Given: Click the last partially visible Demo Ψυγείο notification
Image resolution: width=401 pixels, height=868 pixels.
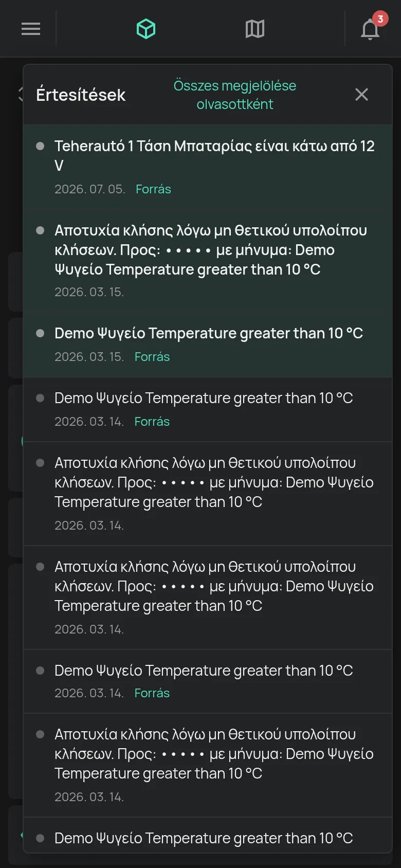Looking at the screenshot, I should click(x=208, y=836).
